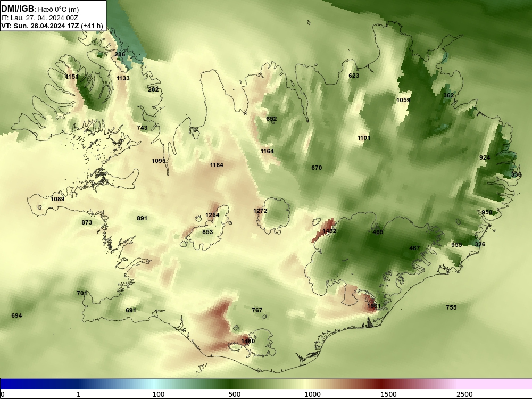Click the 1500 tick on color scale
The image size is (532, 399).
tap(388, 394)
